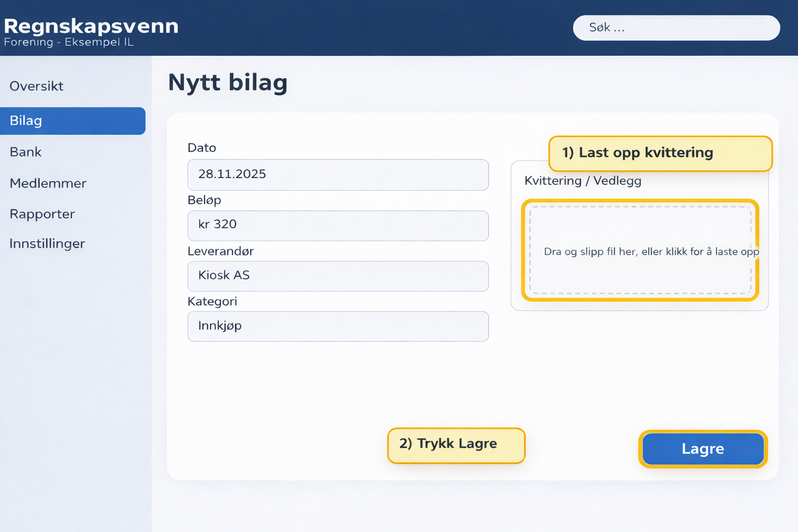Image resolution: width=798 pixels, height=532 pixels.
Task: Open Innstillinger
Action: point(47,243)
